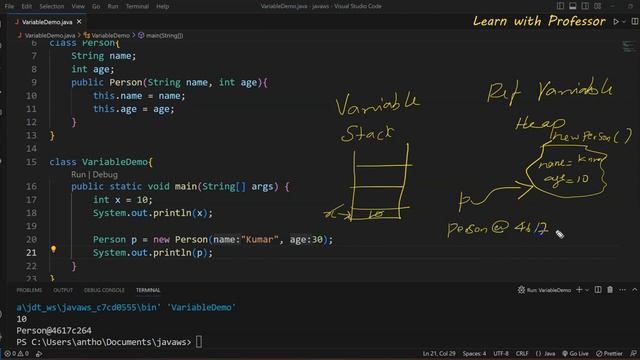Open the Help menu
Viewport: 640px width, 360px height.
tap(162, 6)
